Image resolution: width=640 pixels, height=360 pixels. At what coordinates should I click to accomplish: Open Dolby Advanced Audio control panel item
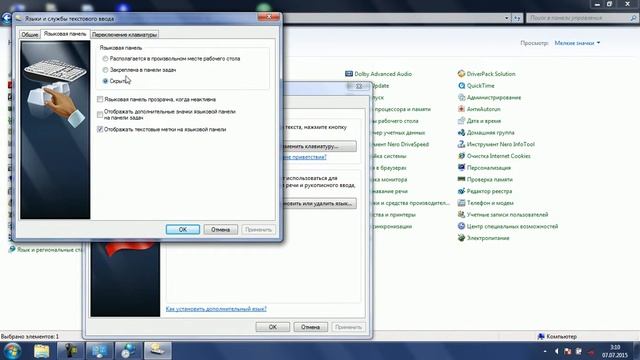pyautogui.click(x=378, y=74)
